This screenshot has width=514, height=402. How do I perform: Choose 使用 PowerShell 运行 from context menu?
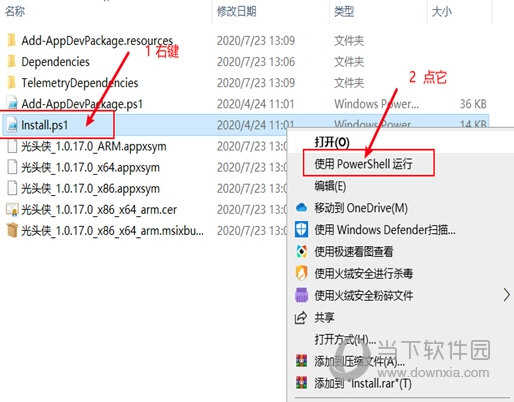coord(363,164)
